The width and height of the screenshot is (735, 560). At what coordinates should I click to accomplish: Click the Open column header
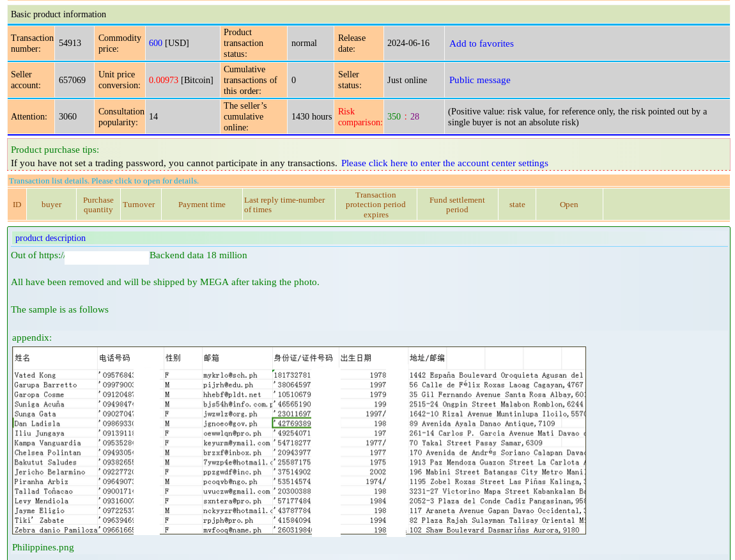[568, 204]
